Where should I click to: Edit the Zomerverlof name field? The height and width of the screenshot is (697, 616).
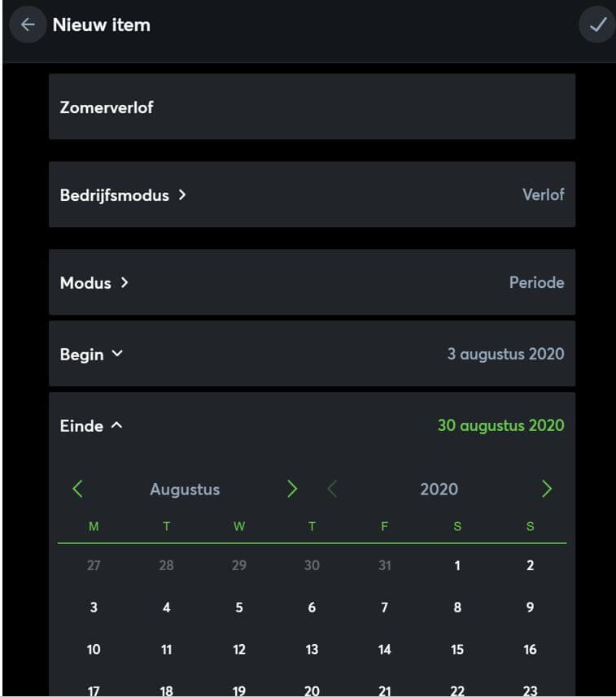pyautogui.click(x=312, y=107)
